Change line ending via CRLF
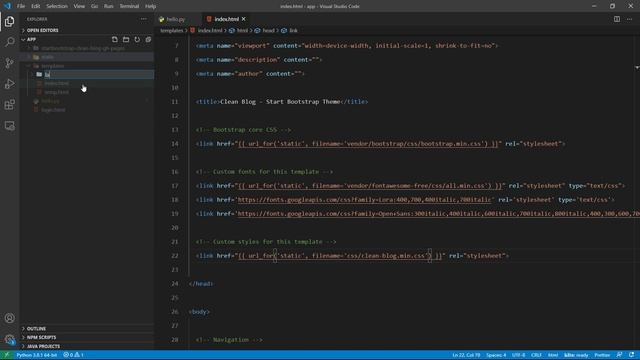 coord(536,355)
